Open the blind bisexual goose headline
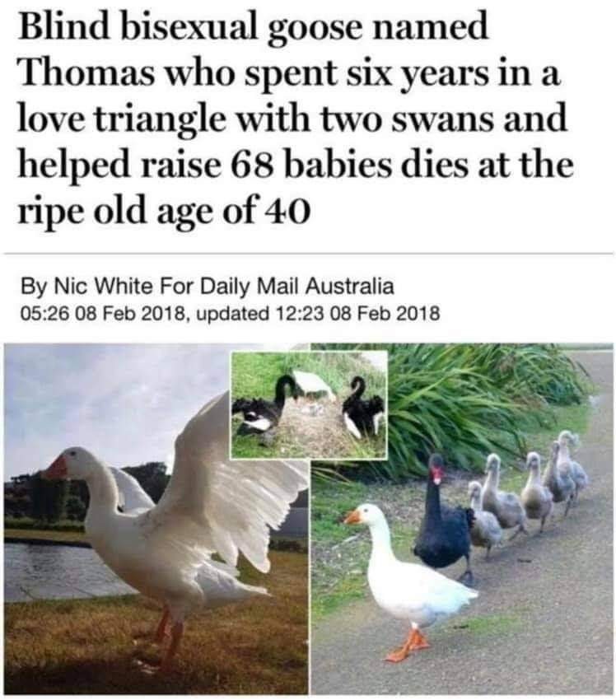The image size is (616, 700). [296, 118]
